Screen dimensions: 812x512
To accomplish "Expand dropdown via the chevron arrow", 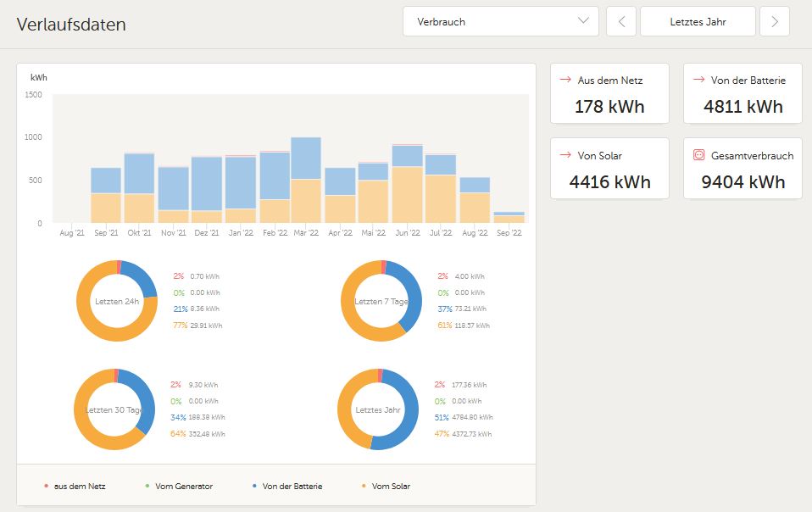I will tap(583, 20).
